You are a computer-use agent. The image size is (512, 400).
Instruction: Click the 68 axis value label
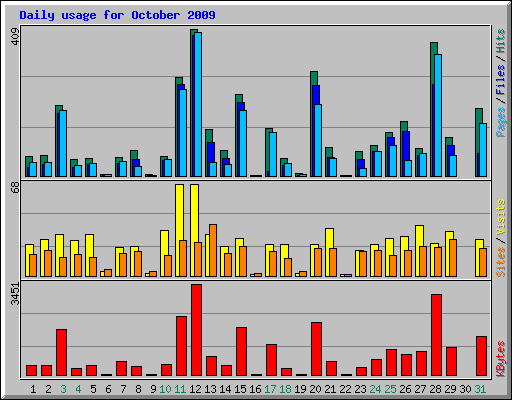point(15,188)
